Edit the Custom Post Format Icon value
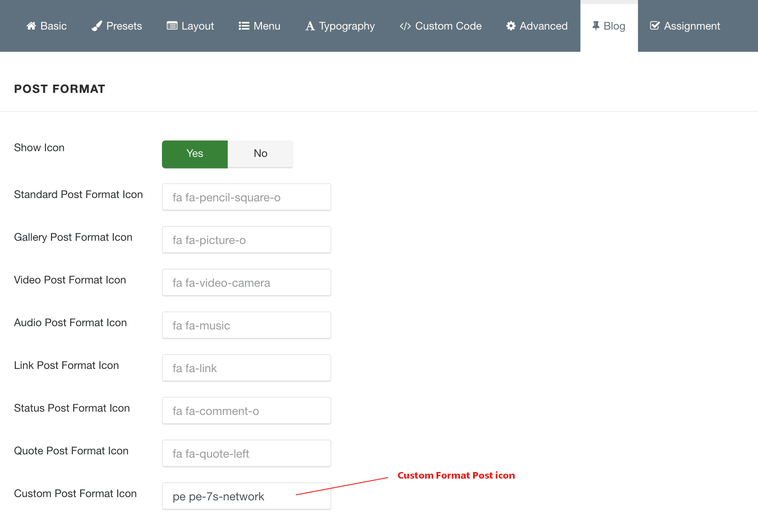 (x=247, y=496)
